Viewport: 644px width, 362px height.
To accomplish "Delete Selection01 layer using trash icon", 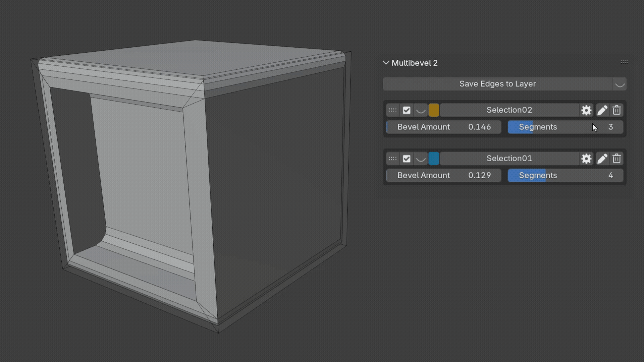I will [x=616, y=159].
